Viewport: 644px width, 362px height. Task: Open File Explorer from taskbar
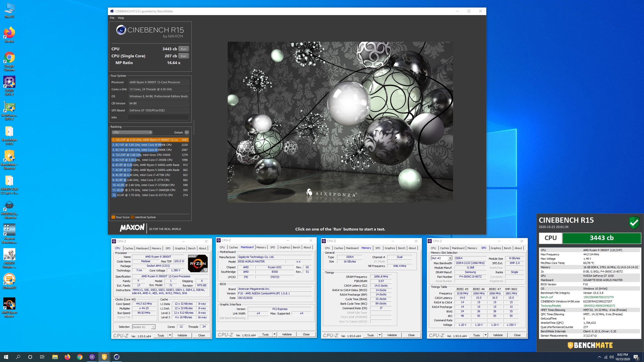click(x=55, y=357)
